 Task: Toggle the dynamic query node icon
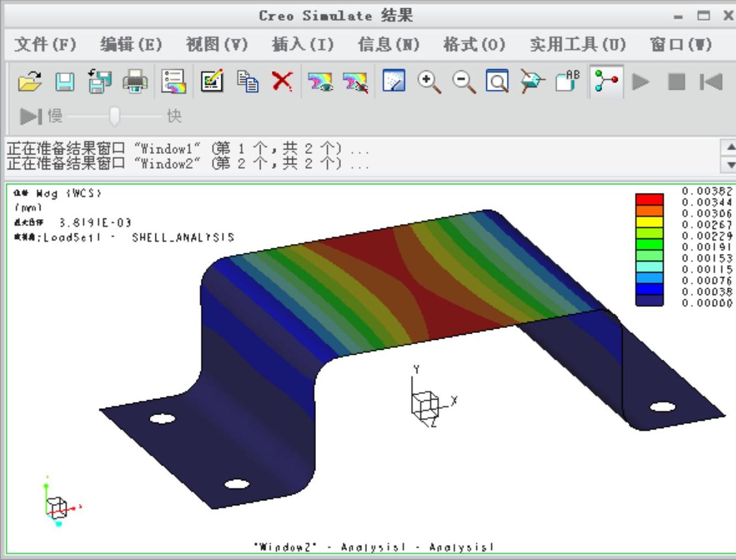click(607, 81)
